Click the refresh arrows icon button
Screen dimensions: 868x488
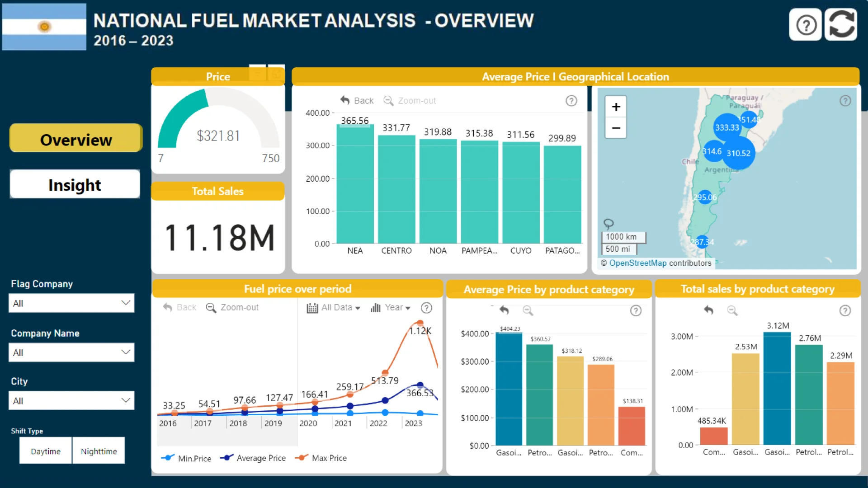tap(841, 25)
